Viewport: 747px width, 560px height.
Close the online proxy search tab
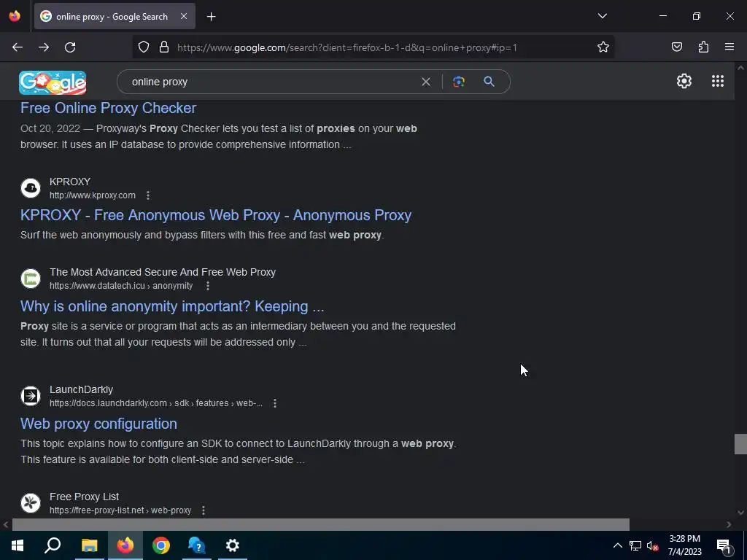183,16
